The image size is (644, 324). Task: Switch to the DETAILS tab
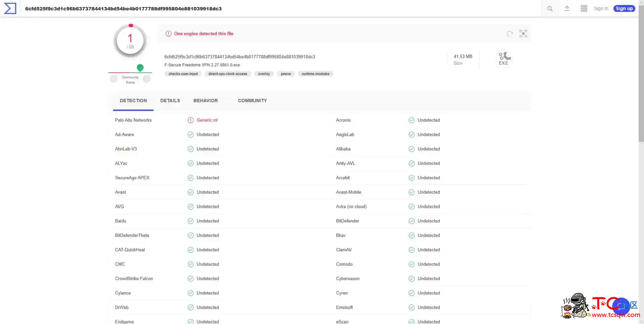(x=170, y=101)
